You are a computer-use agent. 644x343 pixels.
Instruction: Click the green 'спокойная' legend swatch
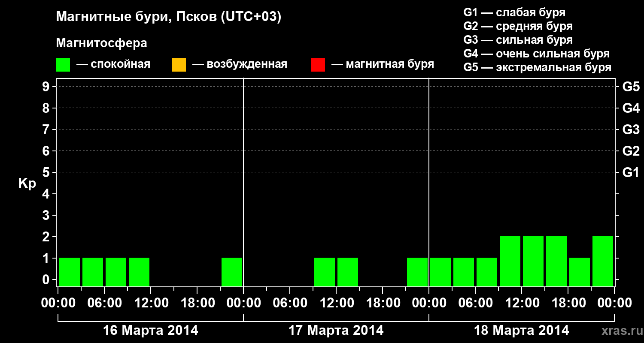point(63,65)
